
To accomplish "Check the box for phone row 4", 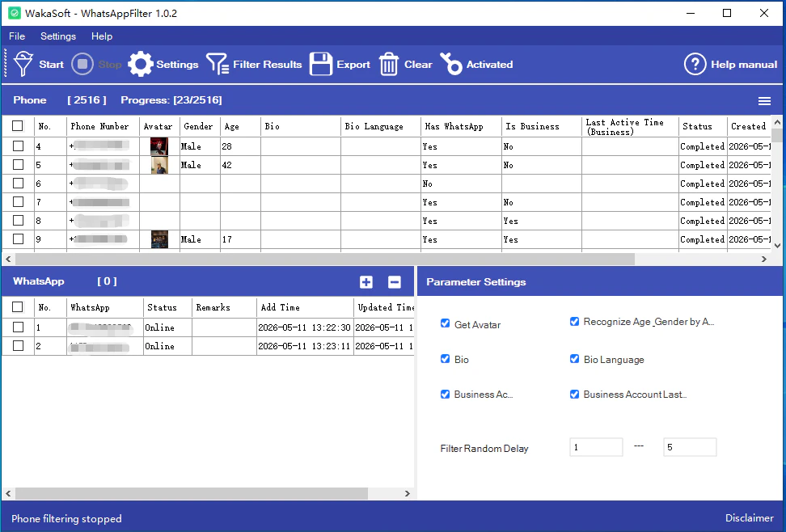I will (18, 146).
